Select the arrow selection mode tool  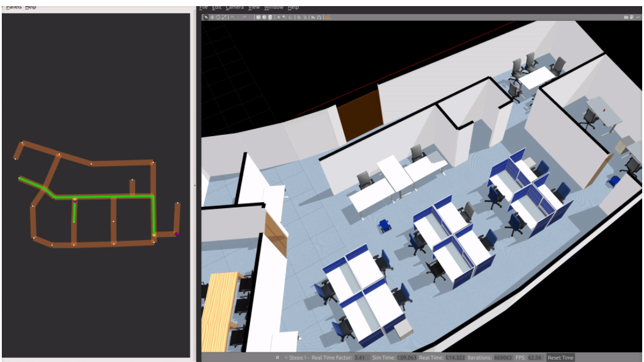point(206,17)
